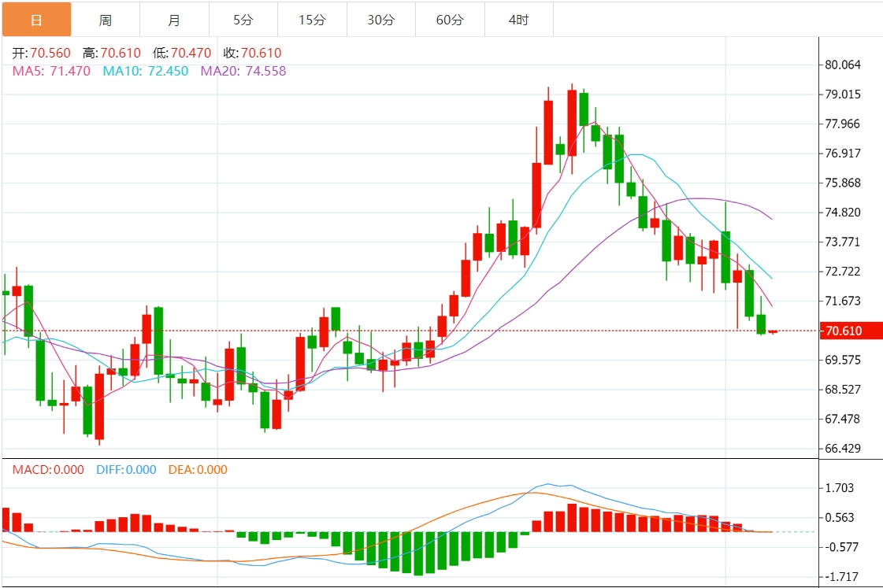The image size is (883, 588).
Task: Click the 75.868 price axis label
Action: point(843,183)
